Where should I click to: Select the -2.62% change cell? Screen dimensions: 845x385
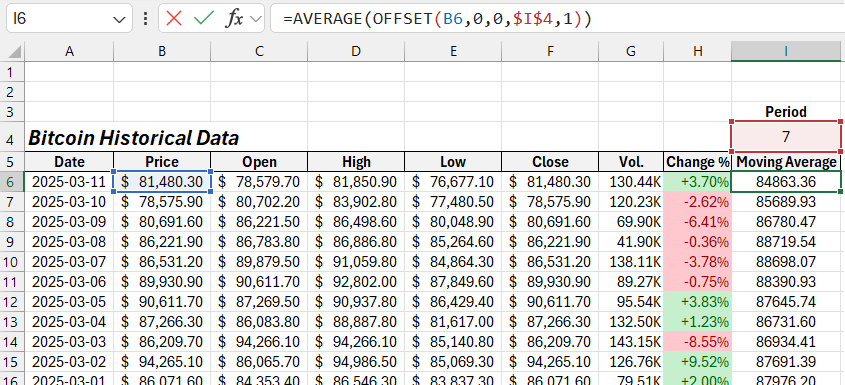coord(698,202)
